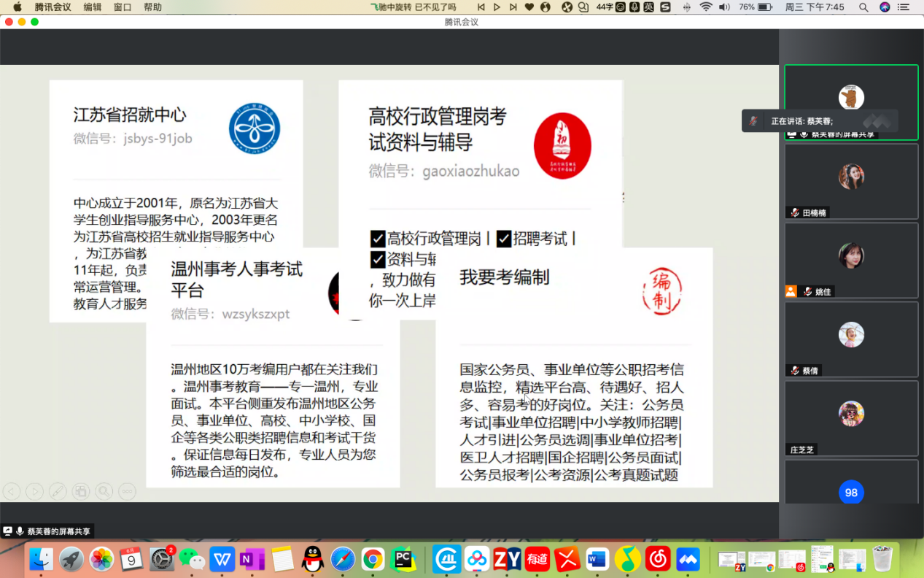Activate the magnifier zoom tool on the slide
This screenshot has height=578, width=924.
pos(104,491)
